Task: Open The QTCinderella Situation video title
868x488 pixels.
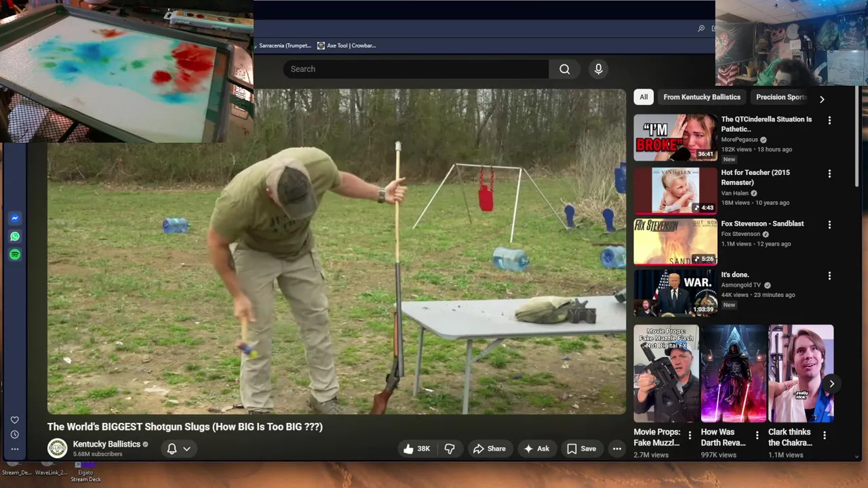Action: (x=766, y=124)
